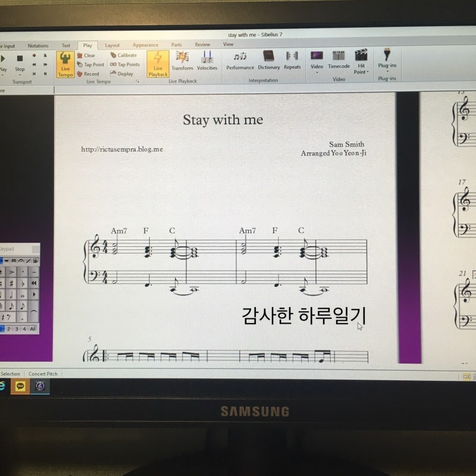Image resolution: width=476 pixels, height=476 pixels.
Task: Click Clear in Live Tempo group
Action: point(86,55)
